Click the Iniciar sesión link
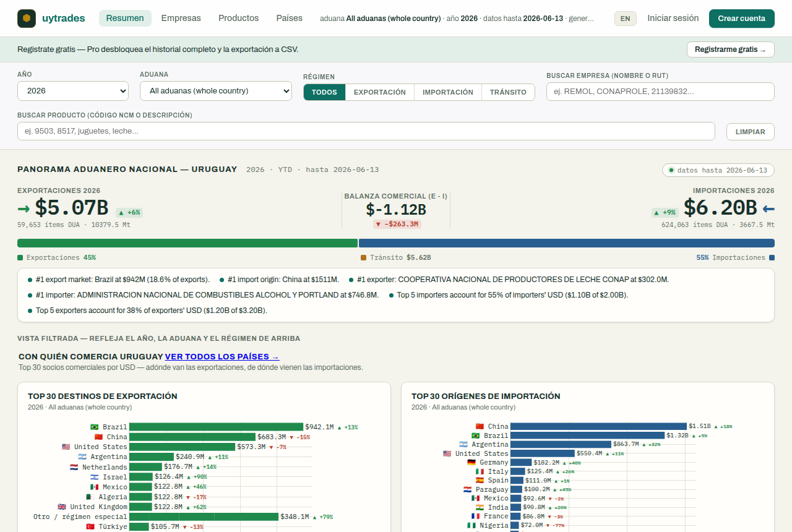 [x=673, y=18]
